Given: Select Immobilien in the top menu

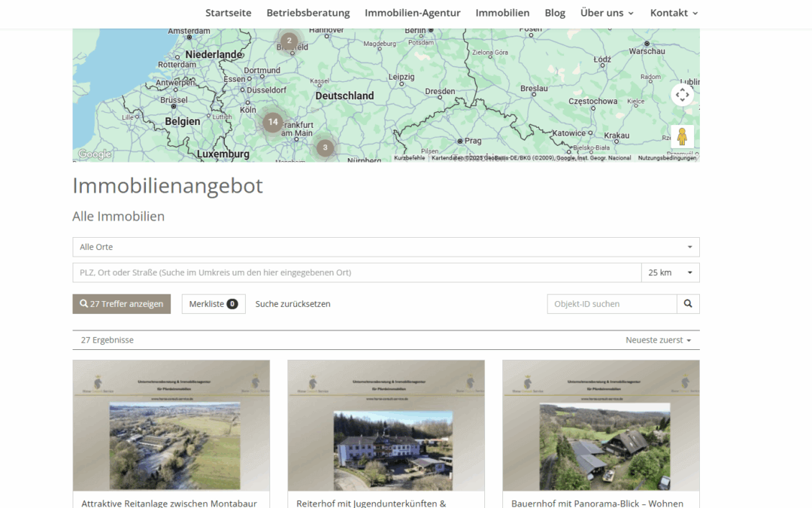Looking at the screenshot, I should pyautogui.click(x=502, y=13).
